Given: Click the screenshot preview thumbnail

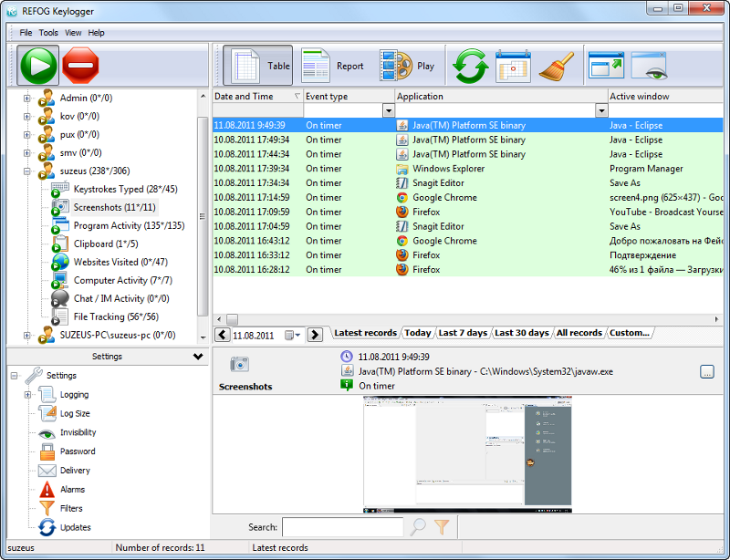Looking at the screenshot, I should click(467, 453).
